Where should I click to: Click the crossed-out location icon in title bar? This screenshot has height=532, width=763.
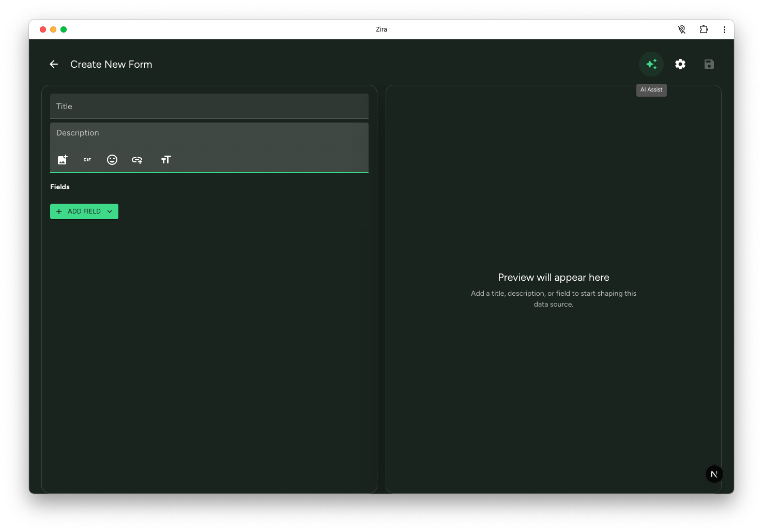[682, 29]
